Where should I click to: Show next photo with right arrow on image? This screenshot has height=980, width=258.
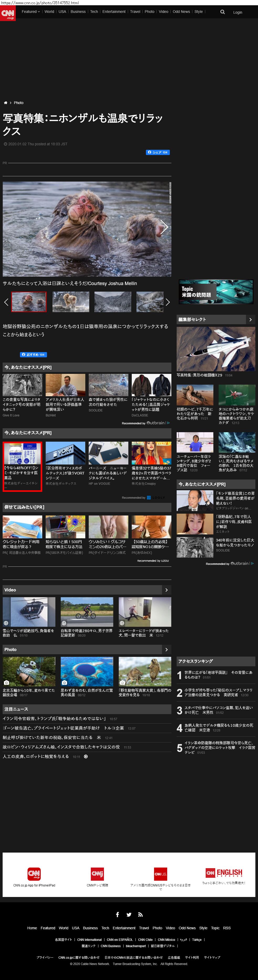(164, 227)
